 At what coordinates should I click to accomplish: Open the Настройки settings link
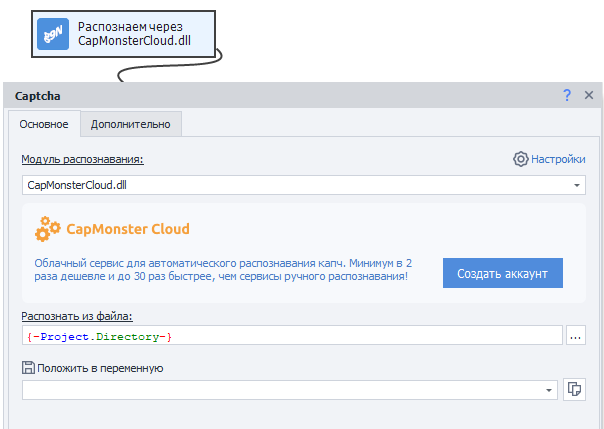(x=558, y=159)
